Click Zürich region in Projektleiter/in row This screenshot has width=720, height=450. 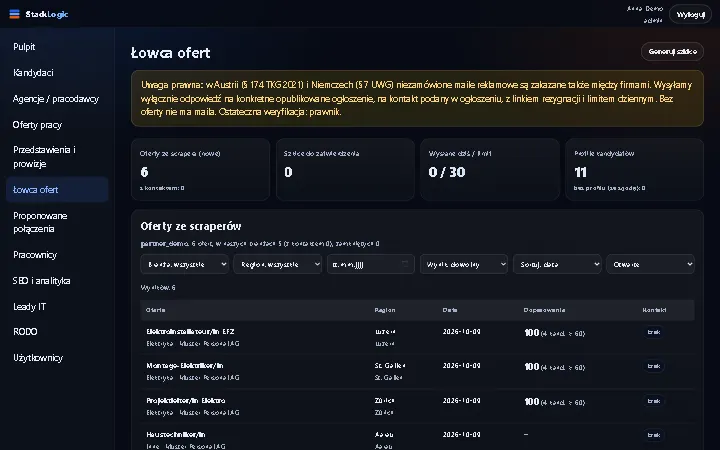(384, 400)
